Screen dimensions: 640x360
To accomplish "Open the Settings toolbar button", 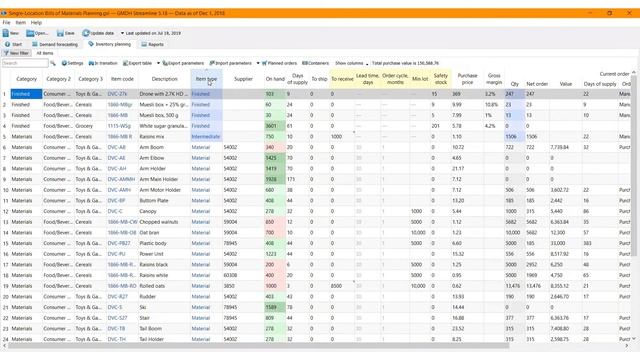I will click(x=72, y=63).
